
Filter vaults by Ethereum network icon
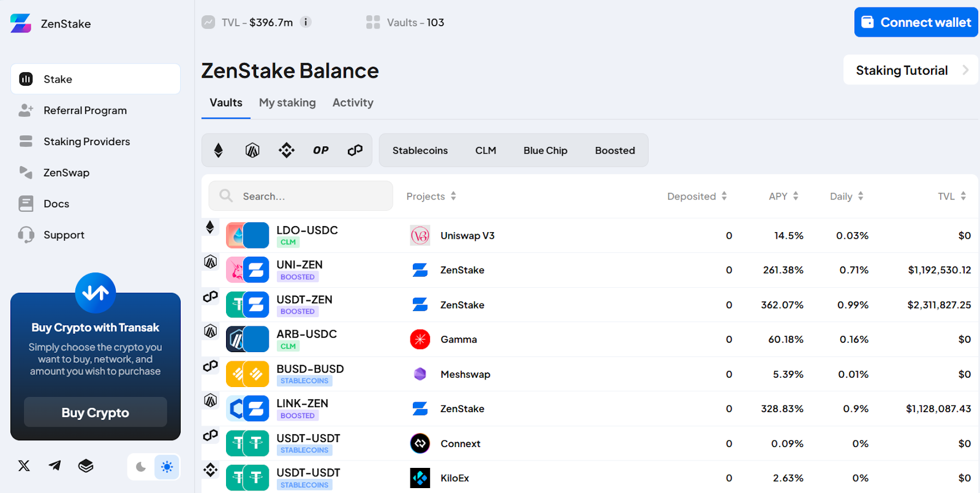[218, 150]
